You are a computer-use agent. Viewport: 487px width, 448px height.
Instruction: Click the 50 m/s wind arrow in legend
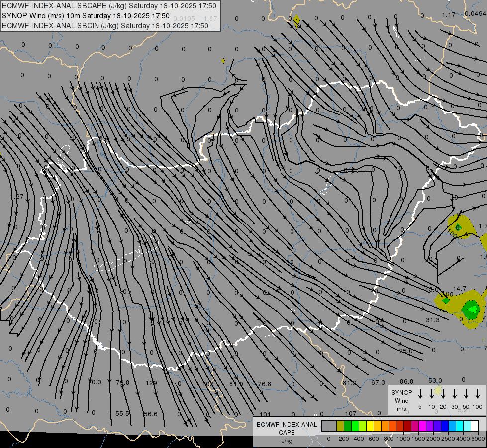coord(466,394)
